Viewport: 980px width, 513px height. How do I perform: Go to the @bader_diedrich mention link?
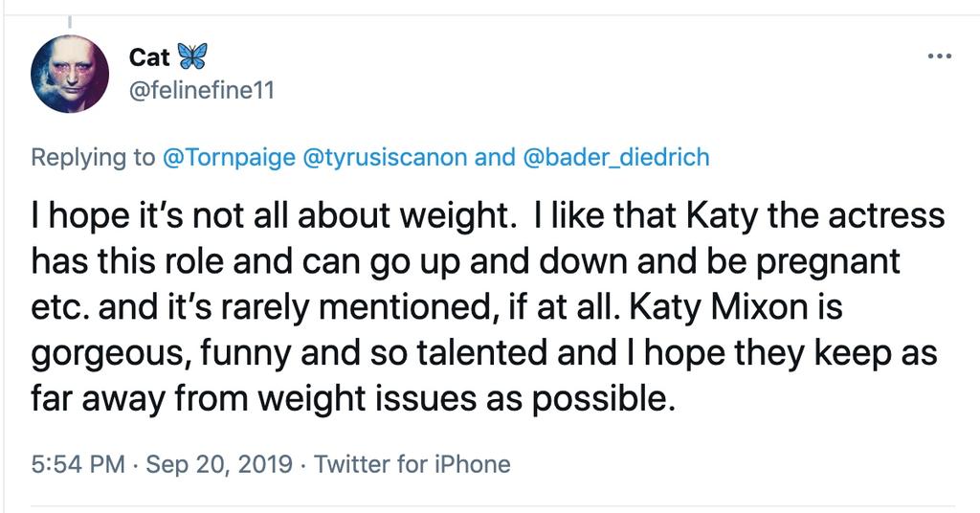click(616, 157)
